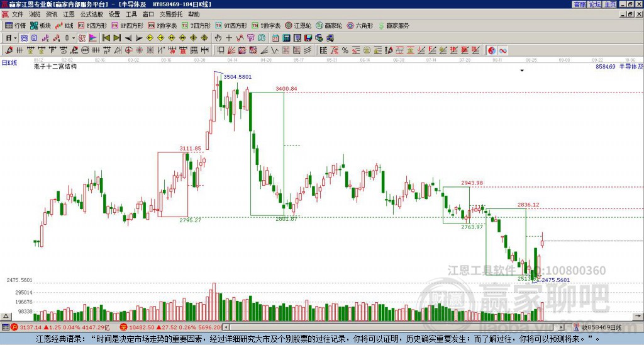
Task: Open the 浏览 menu
Action: click(x=35, y=14)
